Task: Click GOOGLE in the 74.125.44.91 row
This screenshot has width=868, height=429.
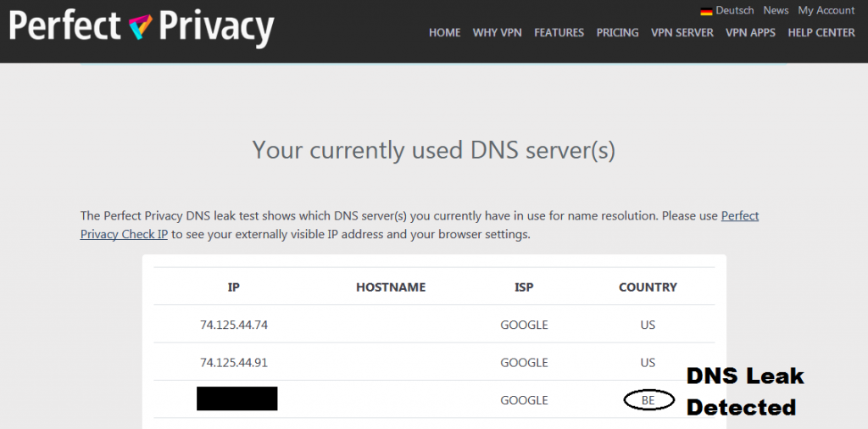Action: [524, 363]
